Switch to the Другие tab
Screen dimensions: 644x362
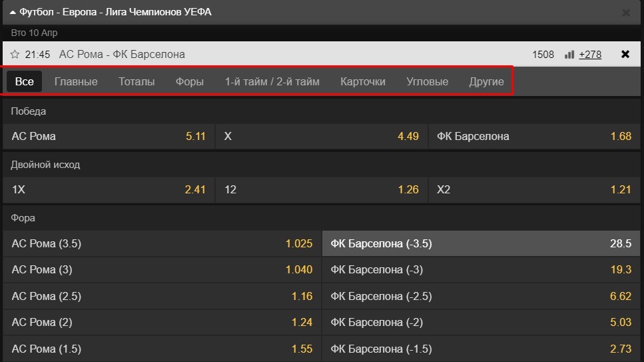coord(486,81)
